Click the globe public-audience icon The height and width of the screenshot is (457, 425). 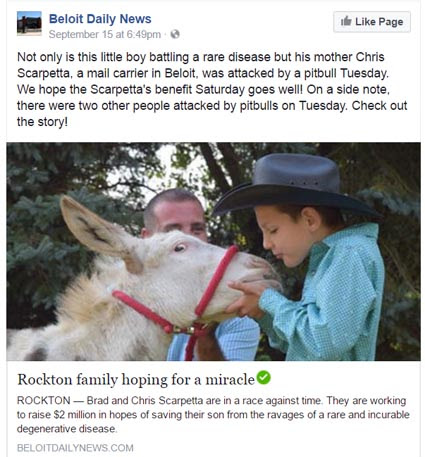(x=175, y=34)
